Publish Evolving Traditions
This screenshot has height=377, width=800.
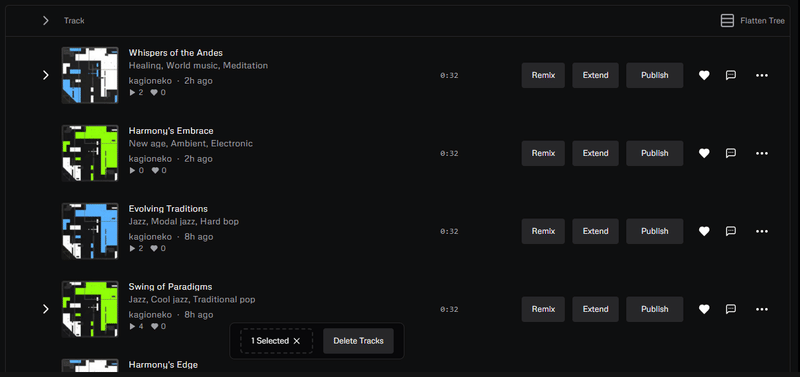click(655, 232)
